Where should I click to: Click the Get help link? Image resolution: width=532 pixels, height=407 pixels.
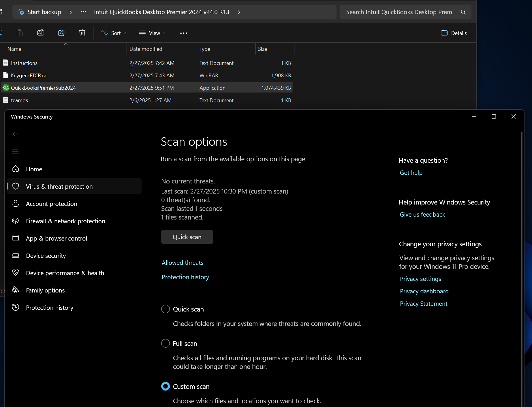coord(411,172)
